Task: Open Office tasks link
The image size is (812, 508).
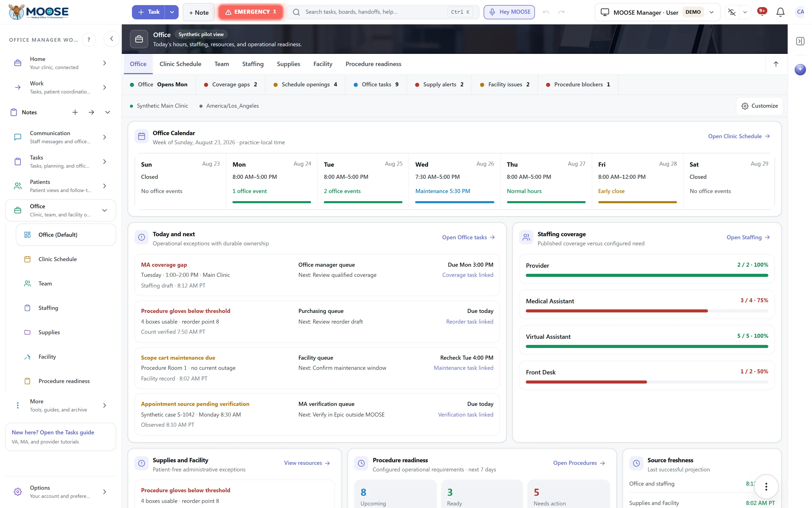Action: pyautogui.click(x=468, y=237)
